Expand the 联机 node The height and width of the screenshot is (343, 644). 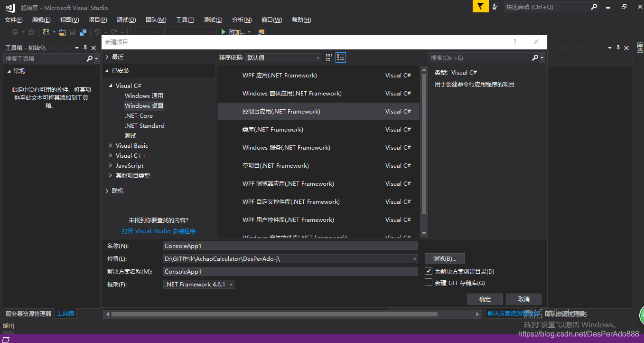point(107,191)
